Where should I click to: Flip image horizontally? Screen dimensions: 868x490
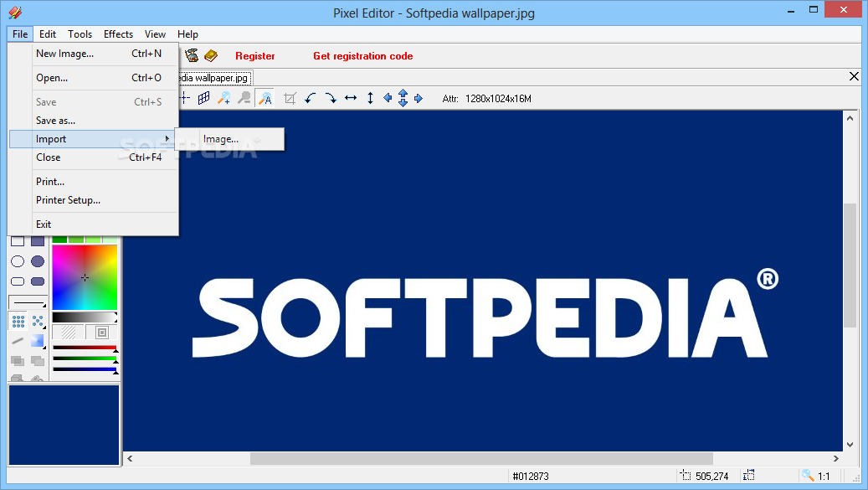351,99
